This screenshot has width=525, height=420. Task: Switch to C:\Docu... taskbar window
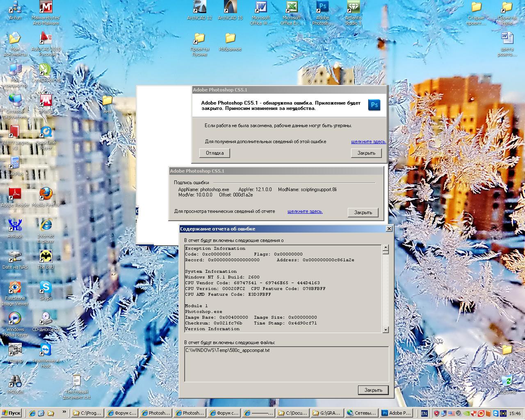point(292,413)
